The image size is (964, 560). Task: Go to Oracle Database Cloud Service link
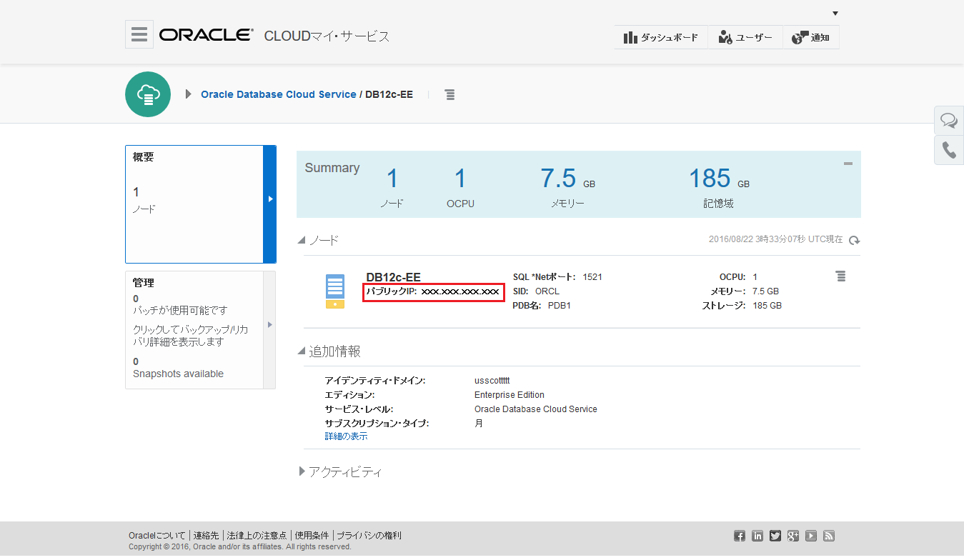278,94
